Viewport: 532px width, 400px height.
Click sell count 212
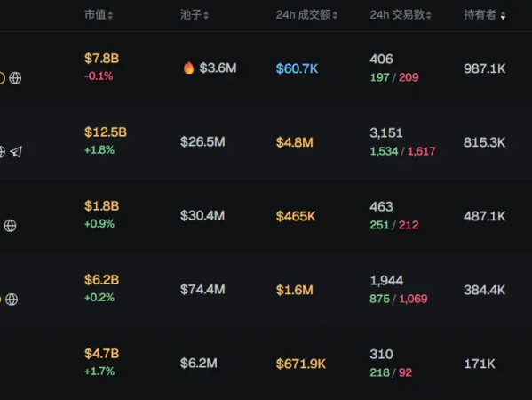coord(409,225)
